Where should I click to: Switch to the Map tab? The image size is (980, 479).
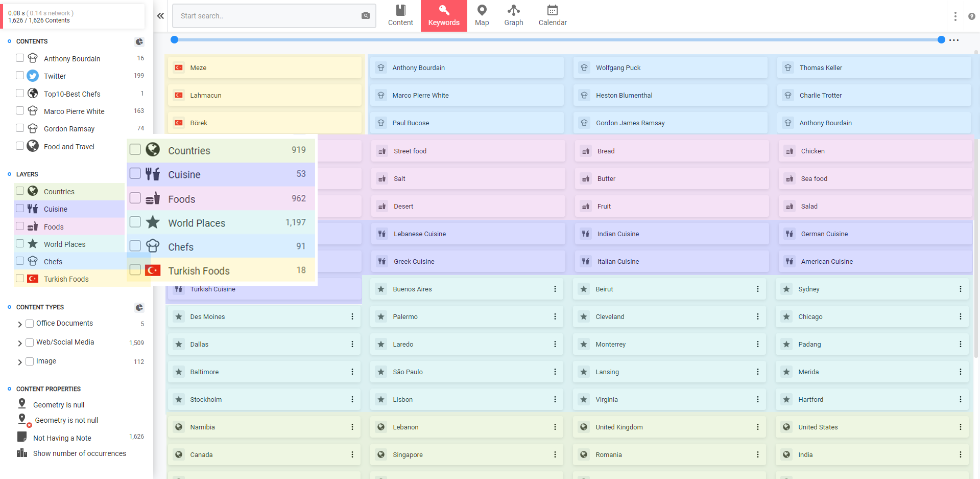482,16
